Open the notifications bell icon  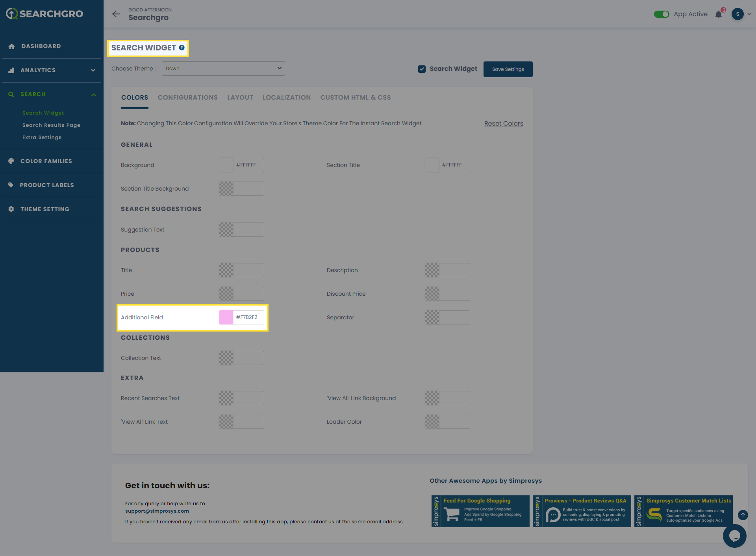click(719, 15)
